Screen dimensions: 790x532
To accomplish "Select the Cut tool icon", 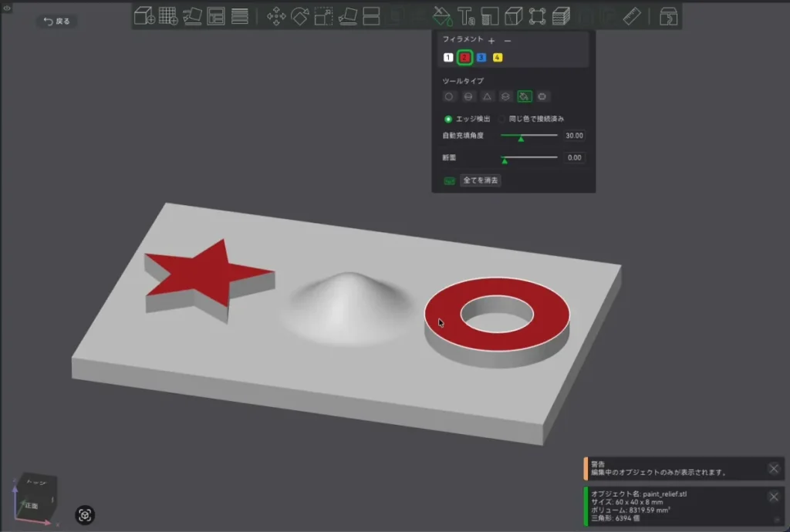I will tap(371, 16).
